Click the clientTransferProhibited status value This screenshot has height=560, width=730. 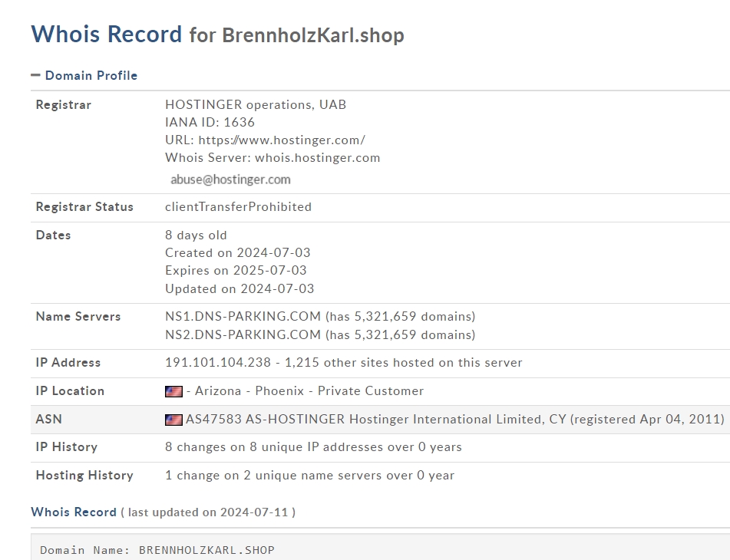(239, 207)
